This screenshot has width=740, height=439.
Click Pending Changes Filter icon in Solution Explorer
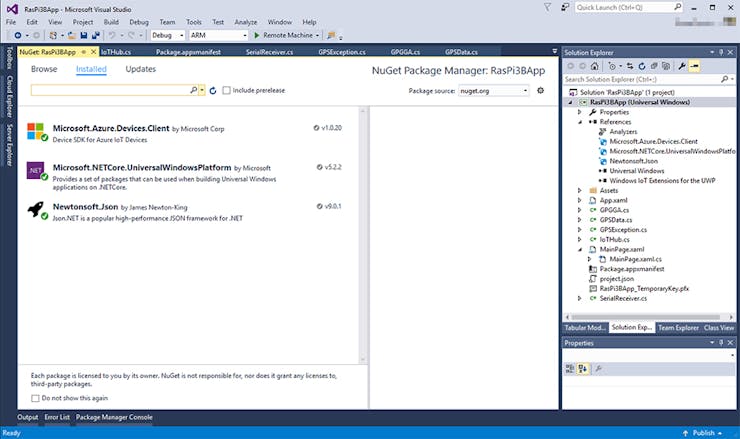click(x=612, y=67)
